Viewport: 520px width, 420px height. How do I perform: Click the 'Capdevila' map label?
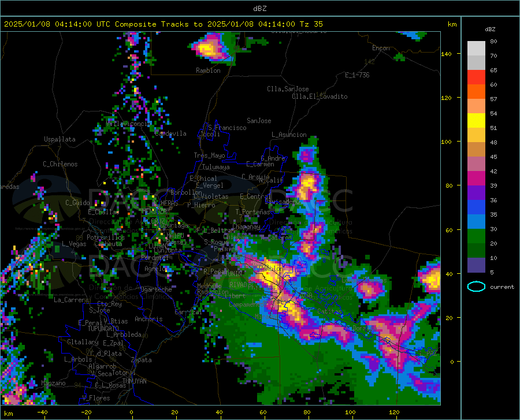(x=170, y=133)
